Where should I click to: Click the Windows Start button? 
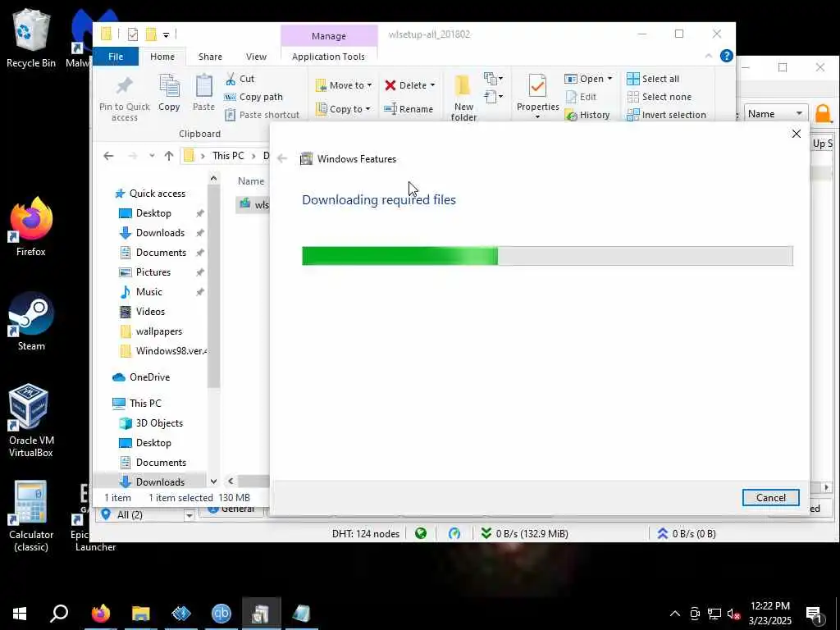tap(20, 613)
